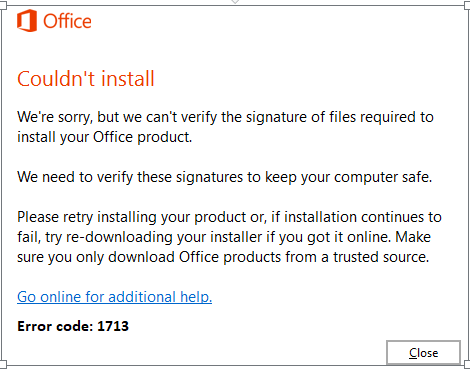Click the Error code: 1713 text
The image size is (470, 370).
73,326
